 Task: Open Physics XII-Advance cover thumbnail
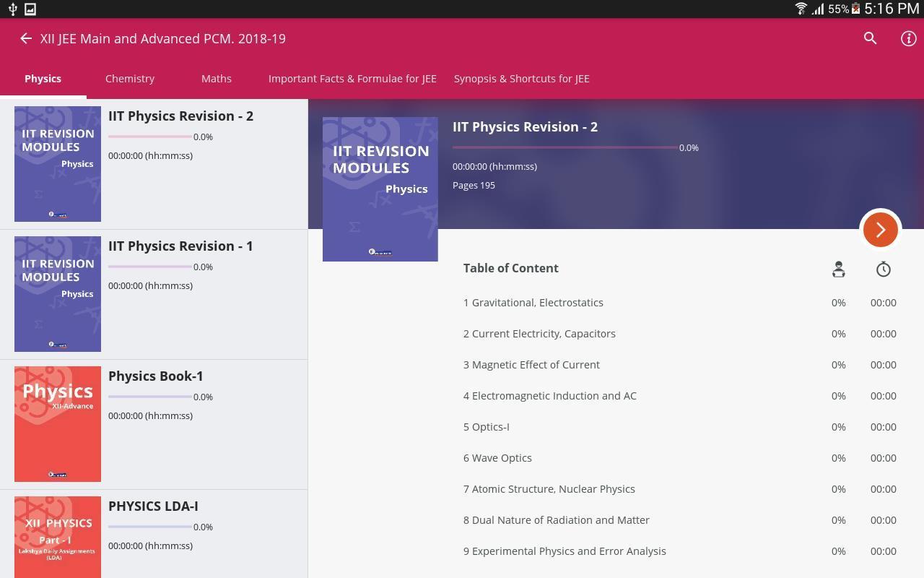[58, 424]
